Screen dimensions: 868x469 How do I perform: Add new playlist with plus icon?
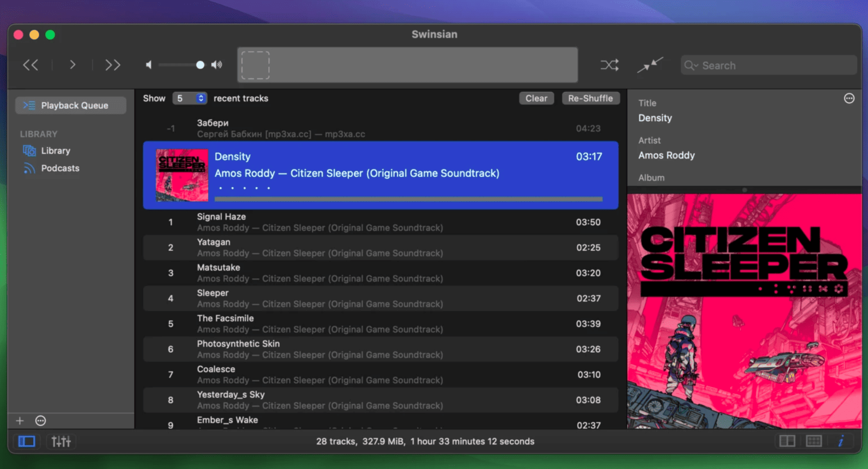click(20, 421)
